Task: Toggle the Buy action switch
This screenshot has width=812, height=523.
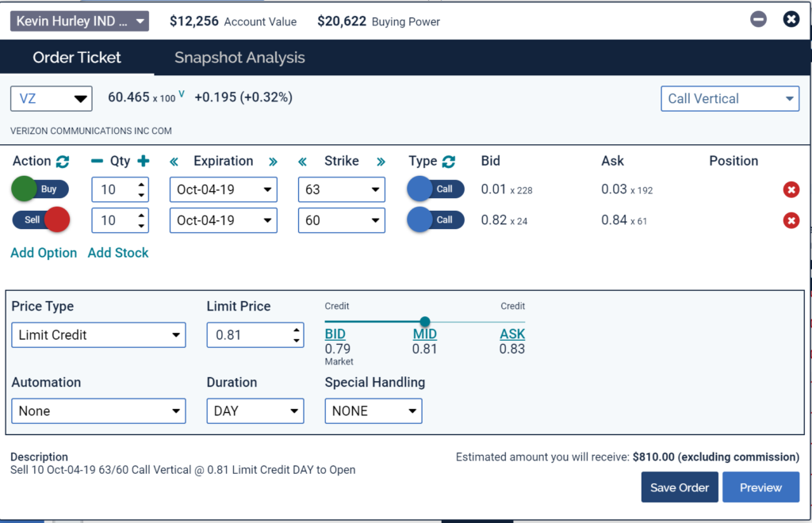Action: point(40,189)
